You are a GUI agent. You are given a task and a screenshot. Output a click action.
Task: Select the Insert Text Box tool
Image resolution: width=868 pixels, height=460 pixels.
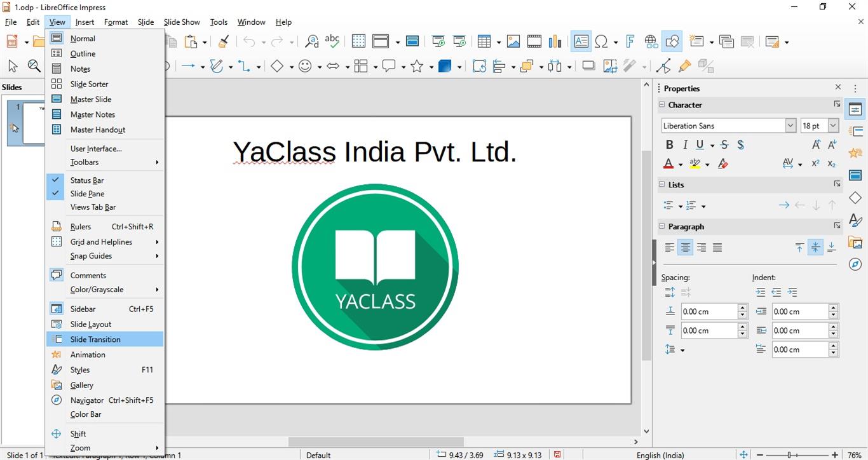[x=580, y=42]
